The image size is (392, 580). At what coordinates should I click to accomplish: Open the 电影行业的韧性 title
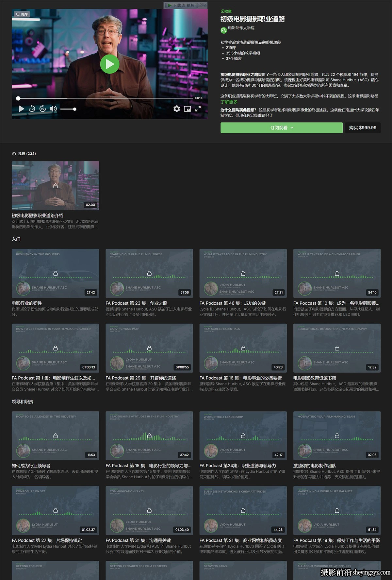coord(27,303)
